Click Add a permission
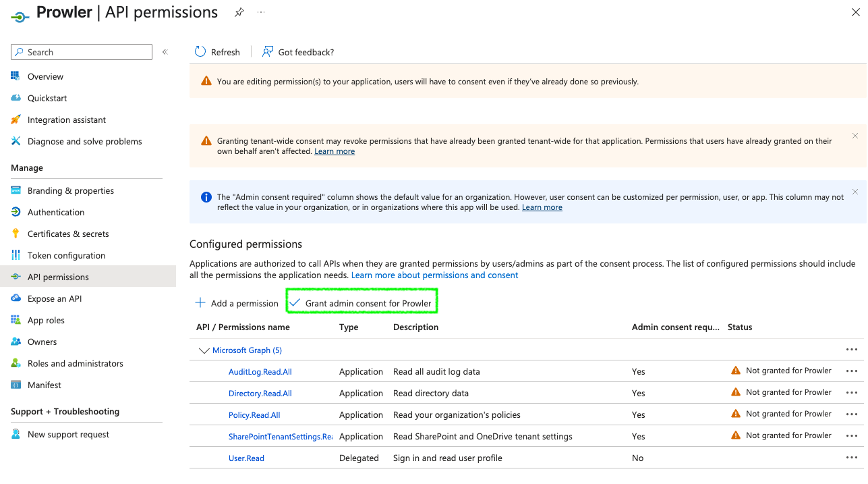 (x=236, y=302)
